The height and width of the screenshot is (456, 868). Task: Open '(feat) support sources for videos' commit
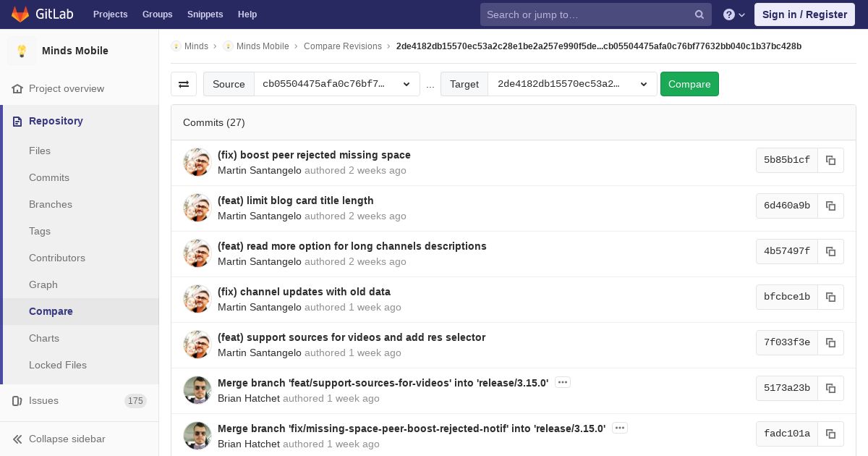point(352,337)
